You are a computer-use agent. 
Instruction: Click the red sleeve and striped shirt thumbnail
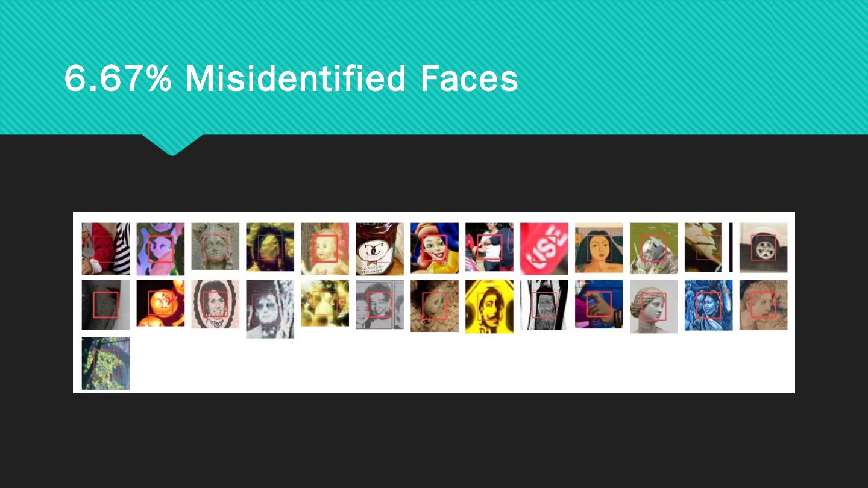pyautogui.click(x=105, y=248)
